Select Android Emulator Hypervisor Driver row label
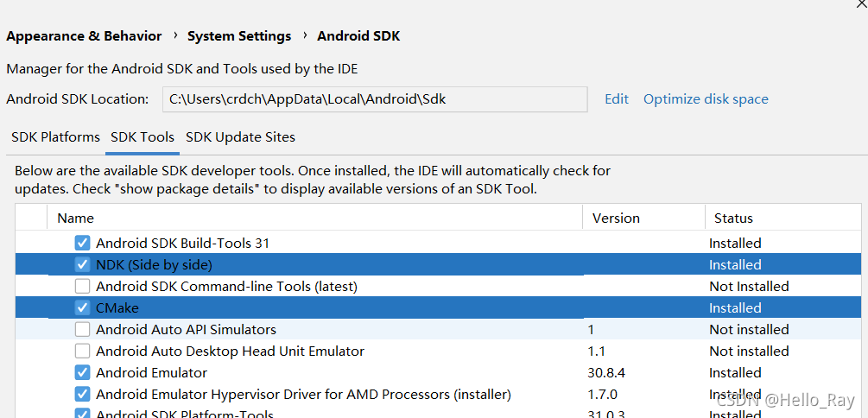The width and height of the screenshot is (868, 418). pyautogui.click(x=303, y=394)
